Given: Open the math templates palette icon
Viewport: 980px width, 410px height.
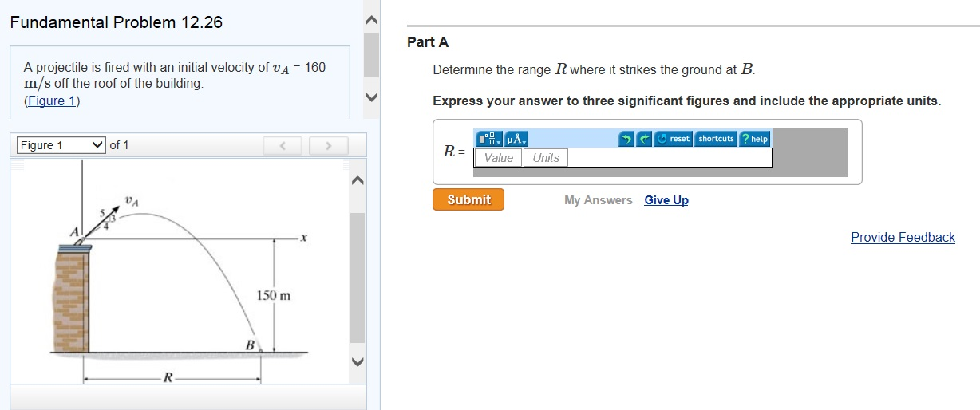Looking at the screenshot, I should coord(488,139).
